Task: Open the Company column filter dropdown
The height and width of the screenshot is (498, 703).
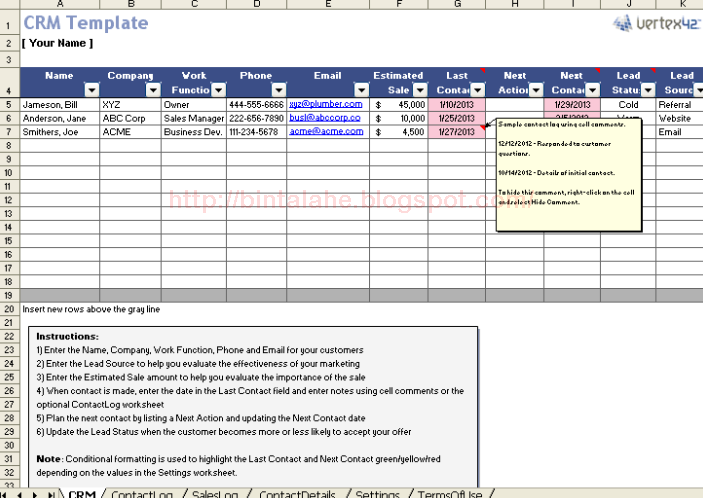Action: tap(153, 90)
